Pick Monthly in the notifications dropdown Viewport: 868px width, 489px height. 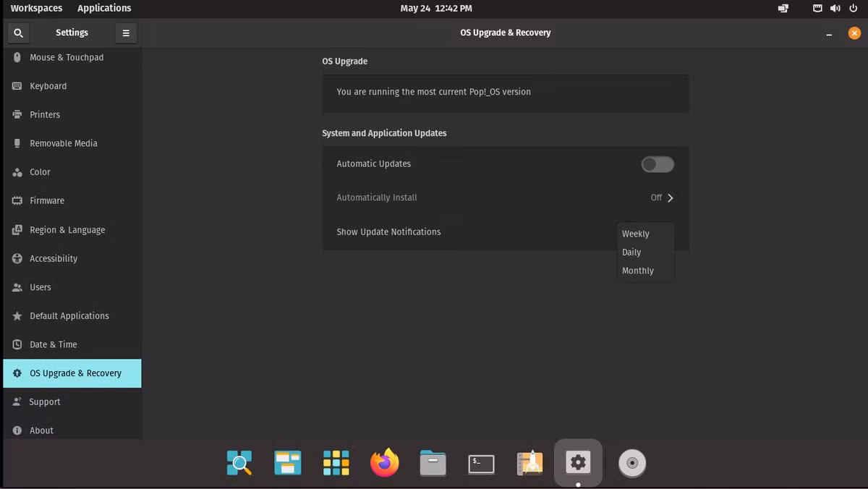(x=638, y=271)
